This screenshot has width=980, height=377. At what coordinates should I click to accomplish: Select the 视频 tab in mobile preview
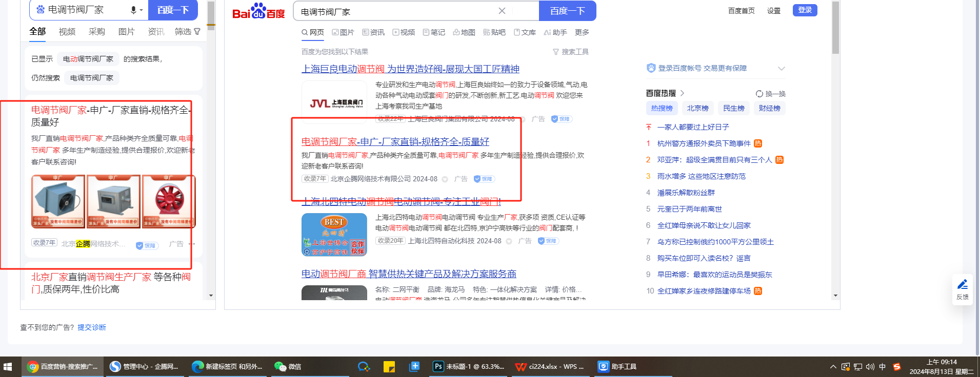click(67, 32)
